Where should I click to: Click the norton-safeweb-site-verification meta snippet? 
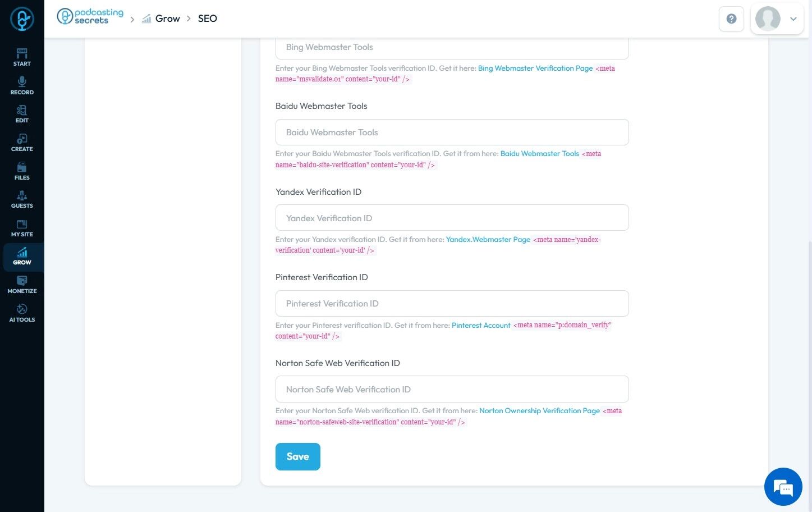(448, 416)
